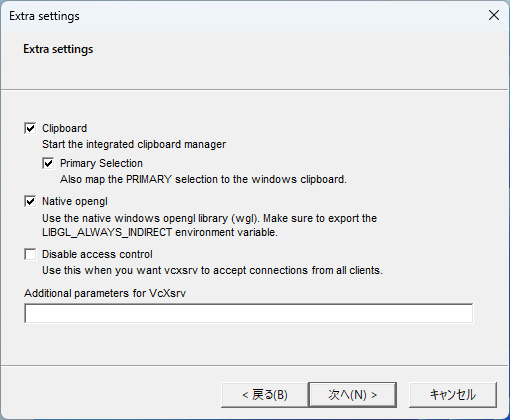Image resolution: width=510 pixels, height=420 pixels.
Task: Disable the Native opengl checkbox
Action: [x=30, y=201]
